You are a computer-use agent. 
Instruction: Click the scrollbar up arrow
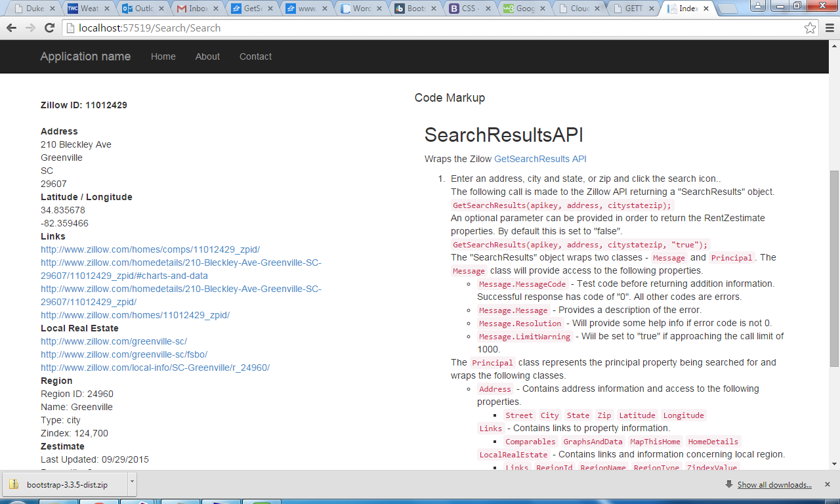coord(834,45)
